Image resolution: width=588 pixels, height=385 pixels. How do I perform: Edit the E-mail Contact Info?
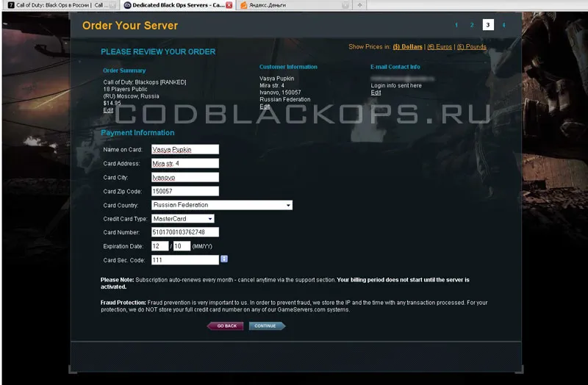click(376, 93)
